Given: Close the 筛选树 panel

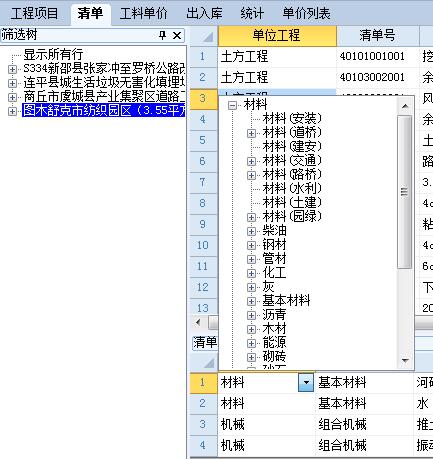Looking at the screenshot, I should (x=177, y=35).
